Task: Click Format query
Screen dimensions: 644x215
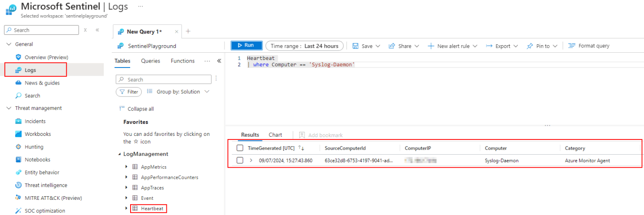Action: [x=589, y=46]
